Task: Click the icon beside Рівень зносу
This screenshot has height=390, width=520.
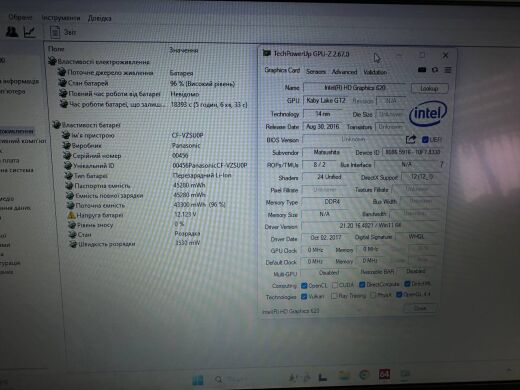Action: [x=72, y=225]
